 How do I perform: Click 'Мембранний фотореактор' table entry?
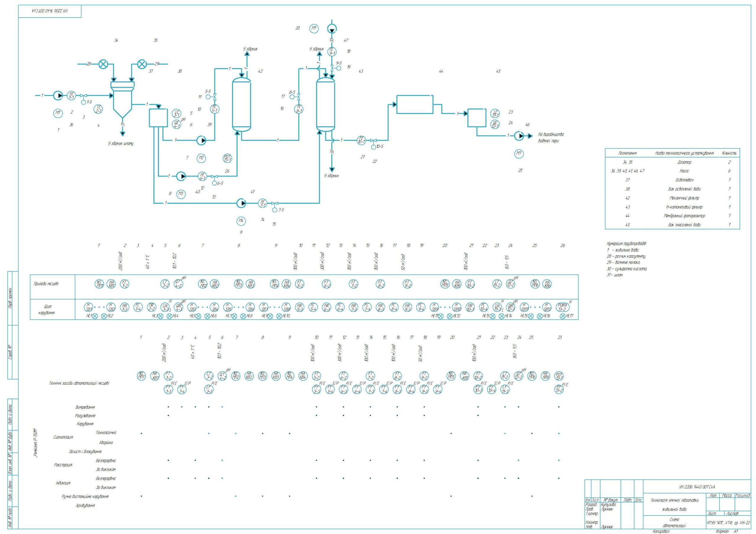click(684, 216)
